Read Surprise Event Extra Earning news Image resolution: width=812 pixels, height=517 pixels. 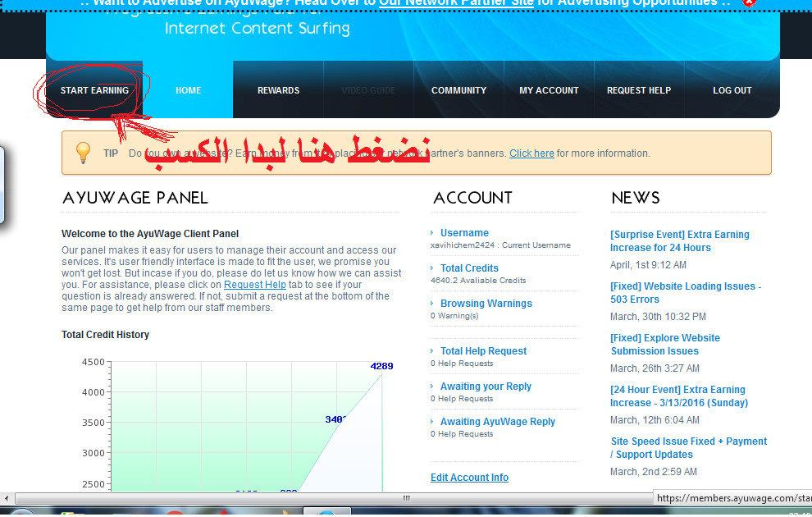click(x=679, y=241)
